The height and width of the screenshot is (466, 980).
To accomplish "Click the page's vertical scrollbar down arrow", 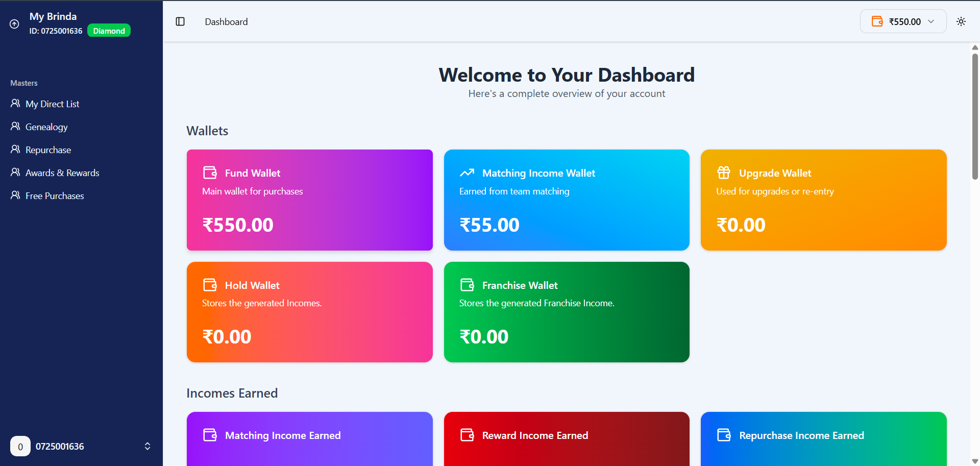I will [975, 461].
